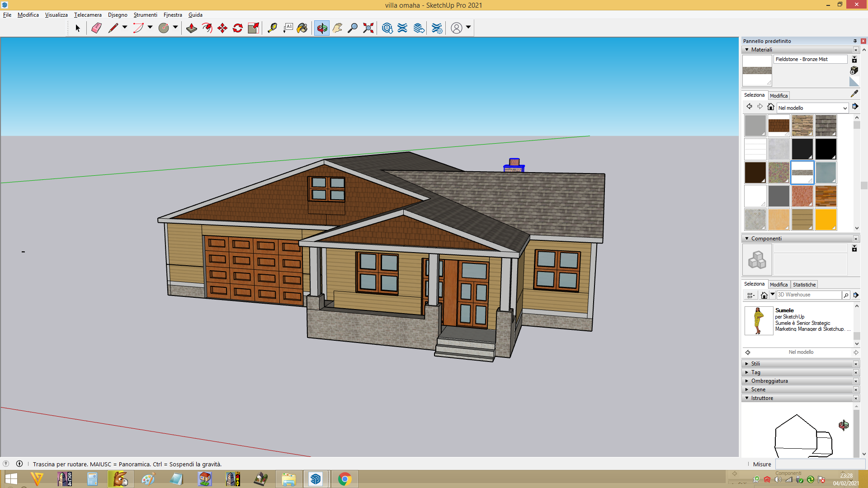
Task: Pick the Eraser tool
Action: coord(96,28)
